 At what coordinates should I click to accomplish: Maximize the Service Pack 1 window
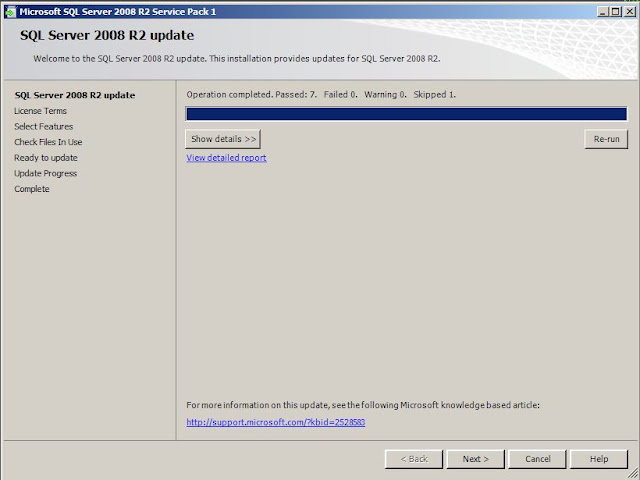[x=616, y=12]
